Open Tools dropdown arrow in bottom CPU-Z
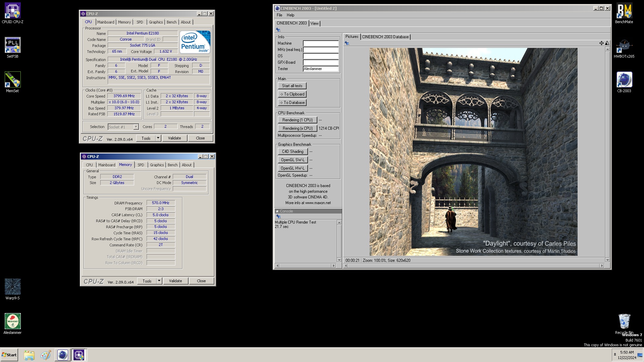The image size is (644, 362). (x=159, y=281)
